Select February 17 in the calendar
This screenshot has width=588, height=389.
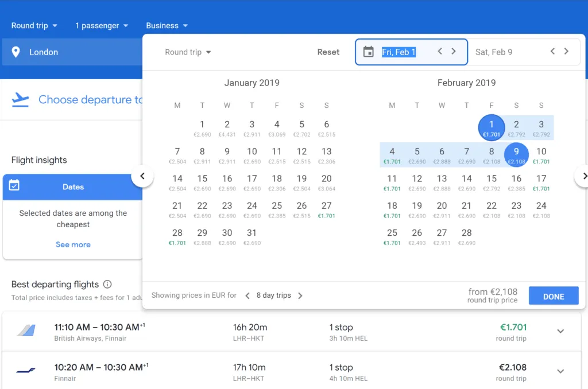[x=541, y=181]
